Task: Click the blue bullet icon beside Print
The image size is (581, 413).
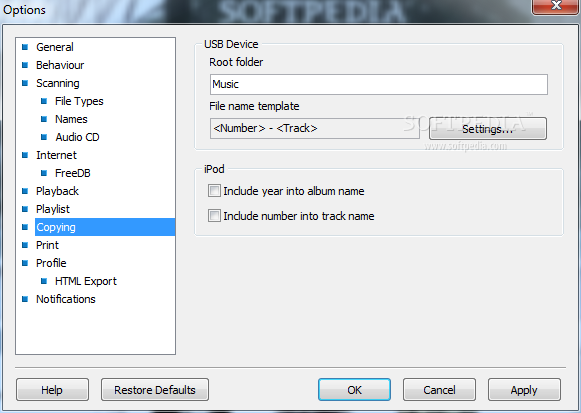Action: [25, 245]
